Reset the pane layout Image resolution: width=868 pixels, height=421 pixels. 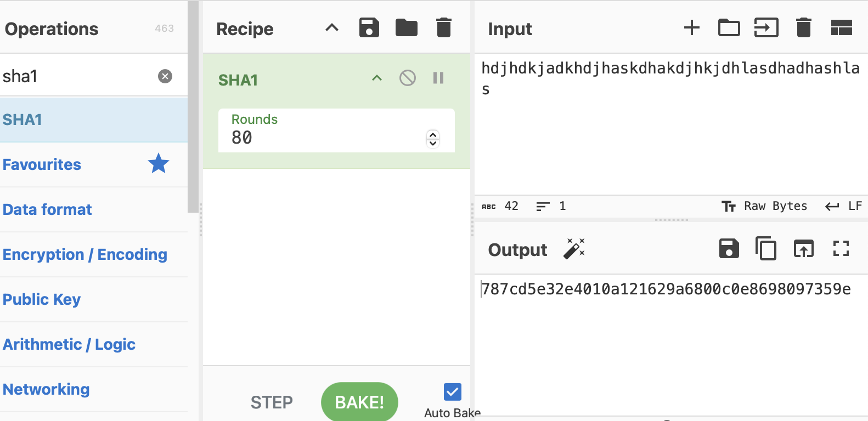pos(841,27)
